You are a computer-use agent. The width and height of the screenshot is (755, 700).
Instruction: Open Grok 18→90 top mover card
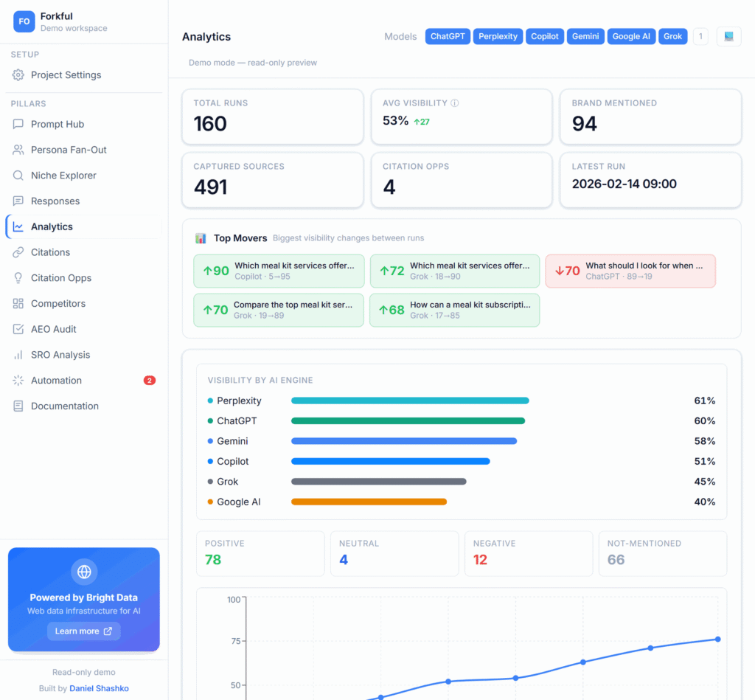point(454,271)
